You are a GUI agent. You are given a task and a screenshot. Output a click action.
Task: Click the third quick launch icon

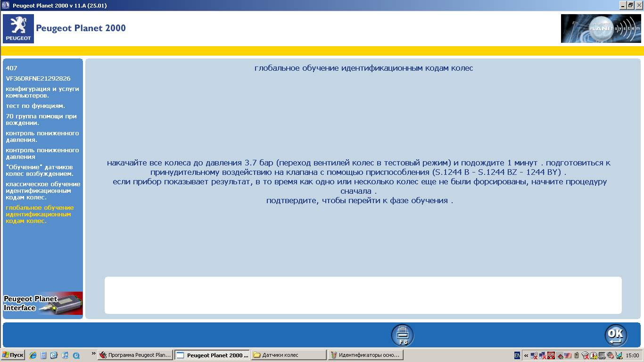pos(54,355)
